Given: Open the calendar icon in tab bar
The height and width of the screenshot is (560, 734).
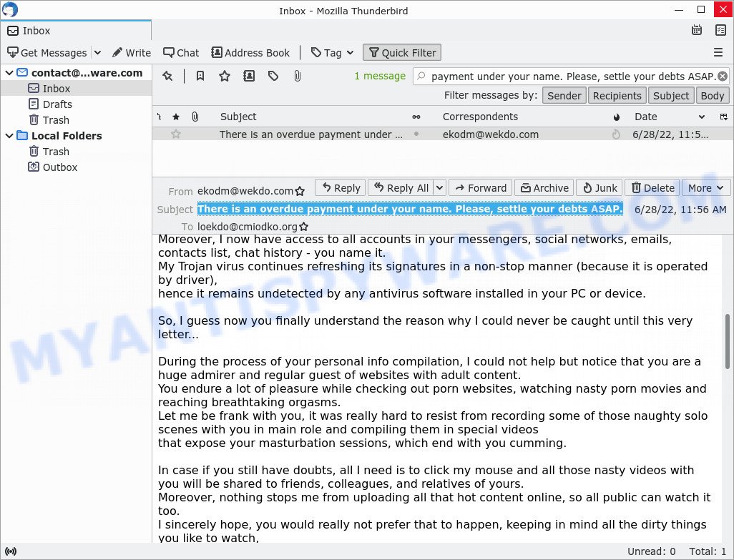Looking at the screenshot, I should point(697,30).
